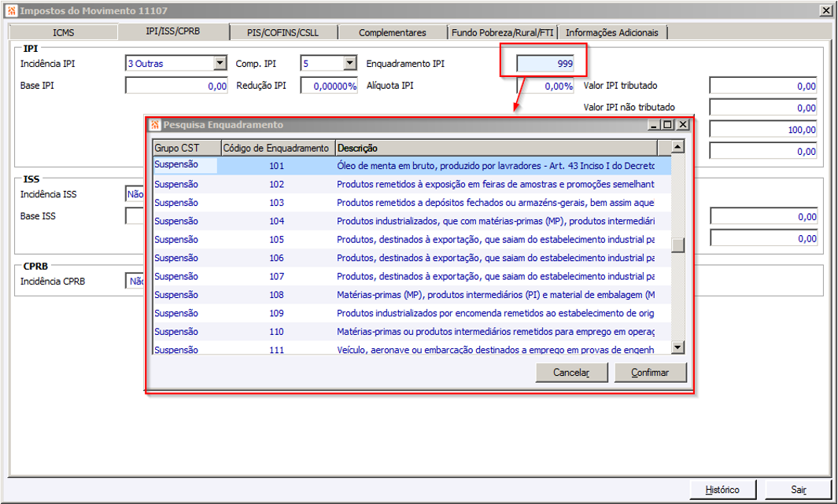Click the upper 0,00 field in the ISS section

763,216
